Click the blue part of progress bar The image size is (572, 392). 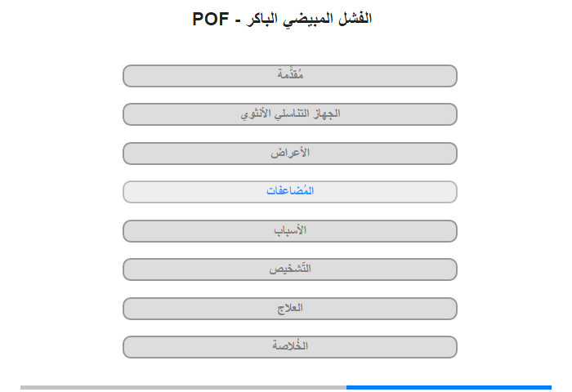pos(449,387)
